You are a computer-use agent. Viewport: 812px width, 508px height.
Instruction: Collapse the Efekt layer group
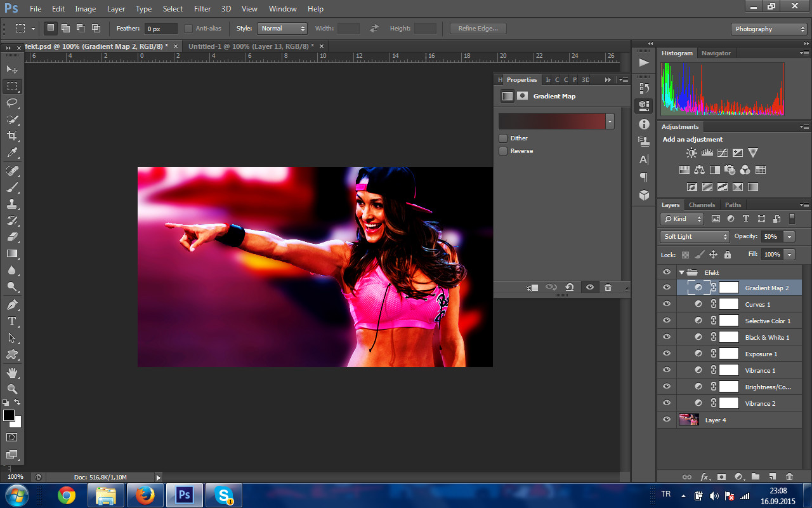coord(682,272)
